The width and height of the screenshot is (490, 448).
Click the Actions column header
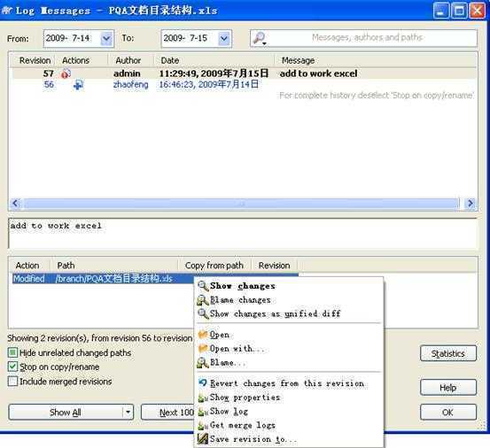(x=82, y=60)
